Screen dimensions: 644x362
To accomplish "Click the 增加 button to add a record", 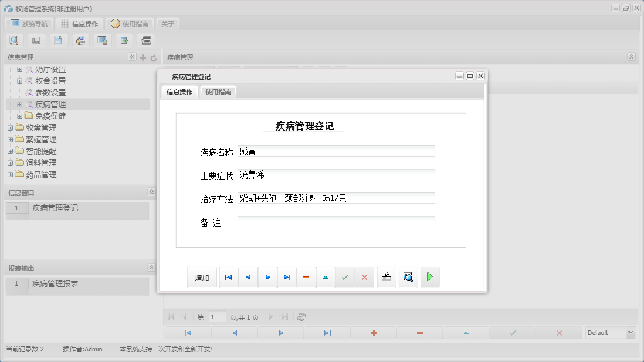I will point(202,277).
